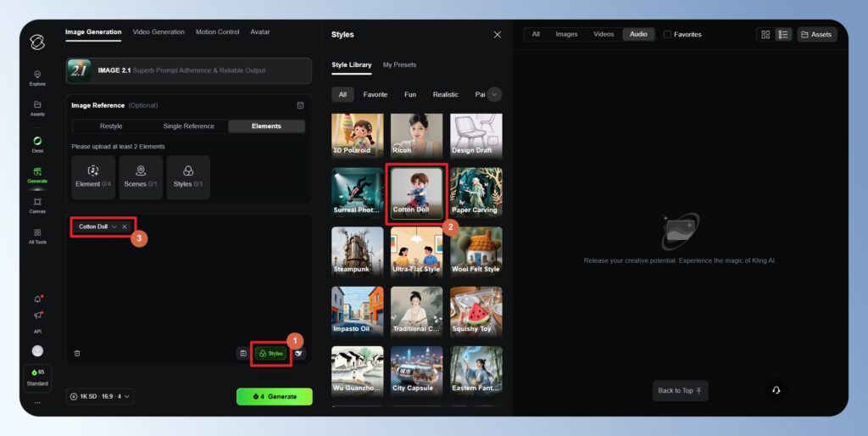Screen dimensions: 868x436
Task: Open the Canvas tool in the sidebar
Action: (x=37, y=204)
